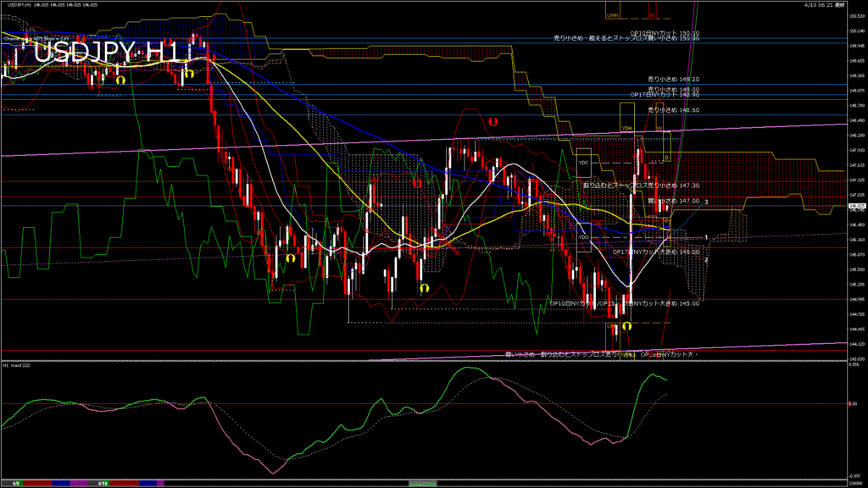Click the yellow arrow marker at the 144.50 low
The height and width of the screenshot is (488, 868).
[x=626, y=325]
